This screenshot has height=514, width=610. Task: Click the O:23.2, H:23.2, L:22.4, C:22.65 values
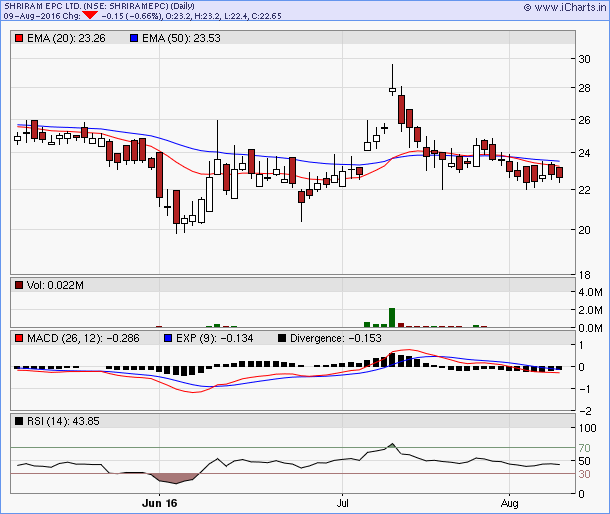pyautogui.click(x=223, y=16)
